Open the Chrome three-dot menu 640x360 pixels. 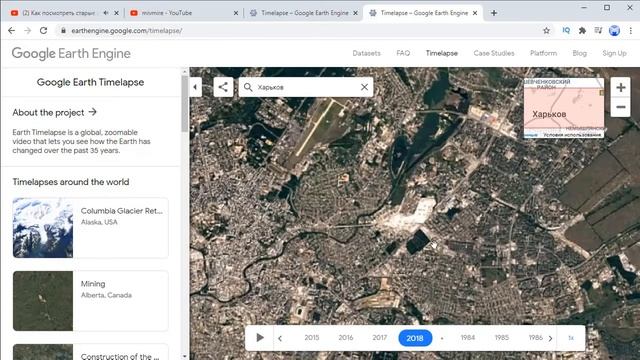(x=631, y=31)
